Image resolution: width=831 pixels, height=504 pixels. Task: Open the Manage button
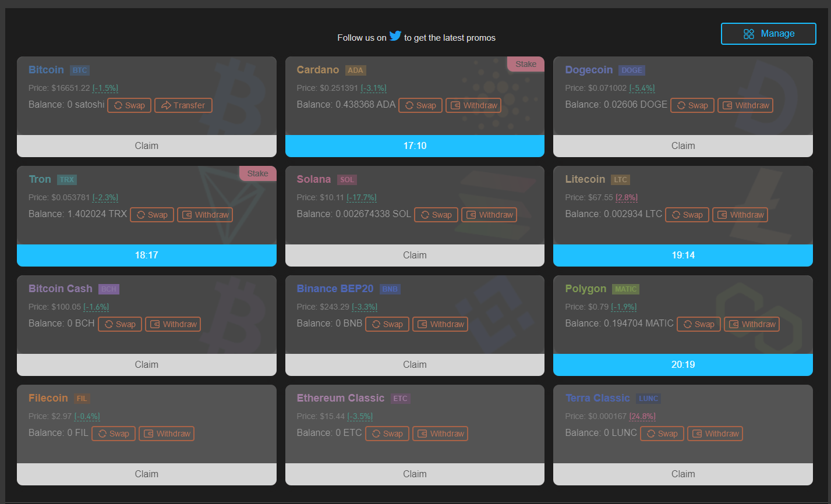(x=769, y=34)
